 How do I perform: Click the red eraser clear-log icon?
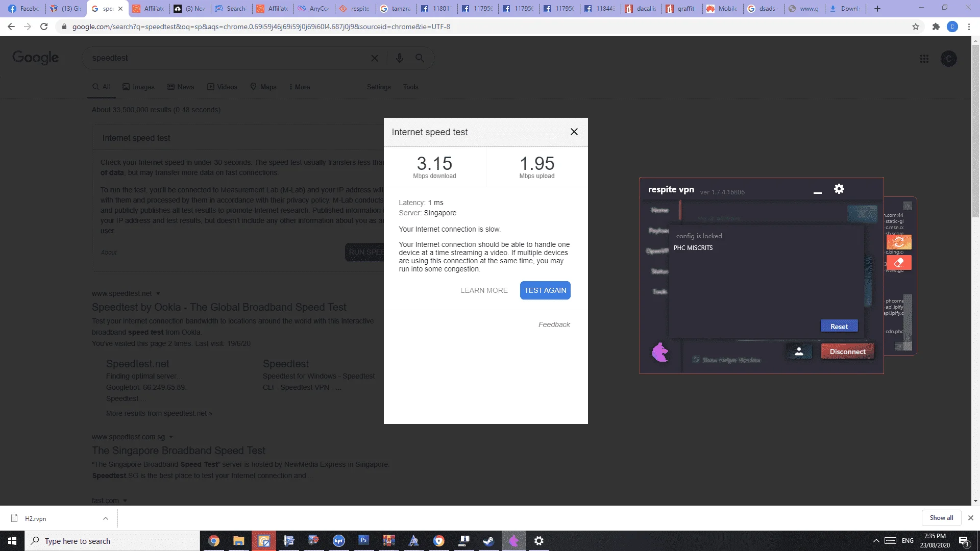pyautogui.click(x=899, y=262)
